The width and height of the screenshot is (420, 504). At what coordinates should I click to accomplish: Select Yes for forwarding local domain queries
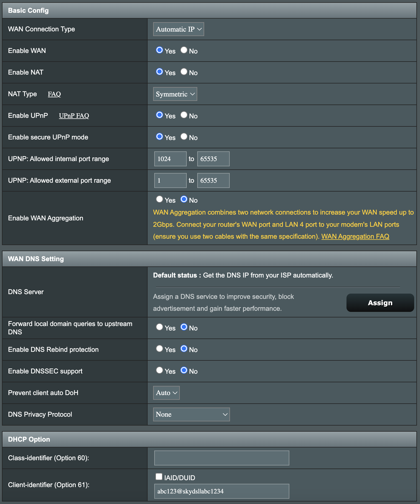[160, 327]
